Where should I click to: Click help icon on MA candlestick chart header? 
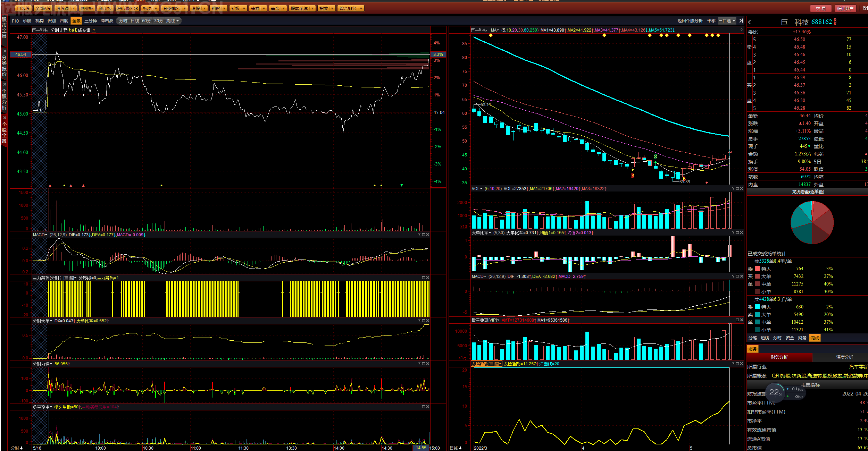[741, 30]
